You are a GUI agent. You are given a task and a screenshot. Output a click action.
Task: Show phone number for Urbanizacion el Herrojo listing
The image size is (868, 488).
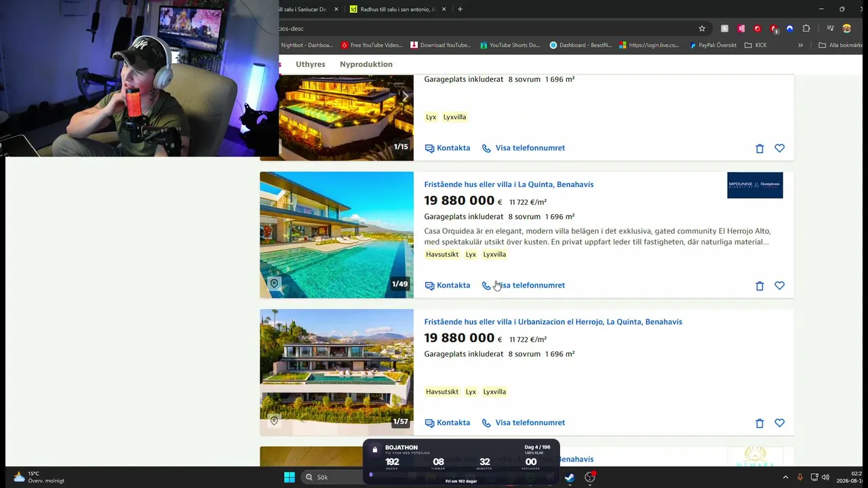[524, 423]
